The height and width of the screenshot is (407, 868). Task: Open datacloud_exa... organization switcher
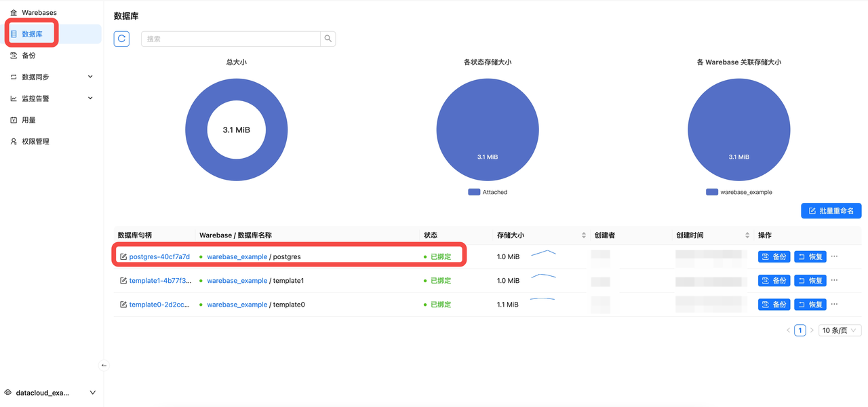pos(51,393)
